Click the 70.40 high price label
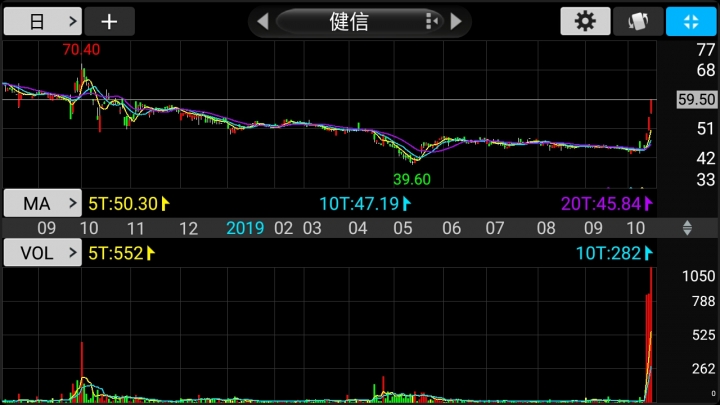 (81, 49)
